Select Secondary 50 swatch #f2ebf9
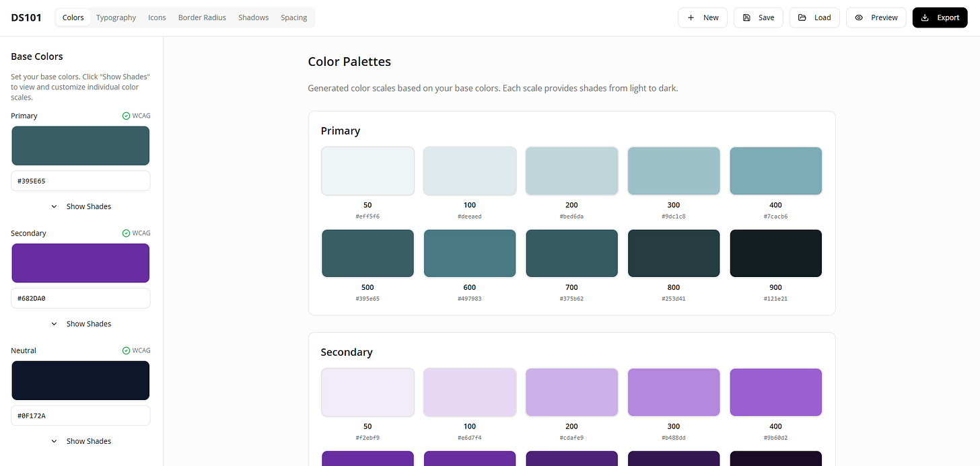The width and height of the screenshot is (980, 466). 367,392
